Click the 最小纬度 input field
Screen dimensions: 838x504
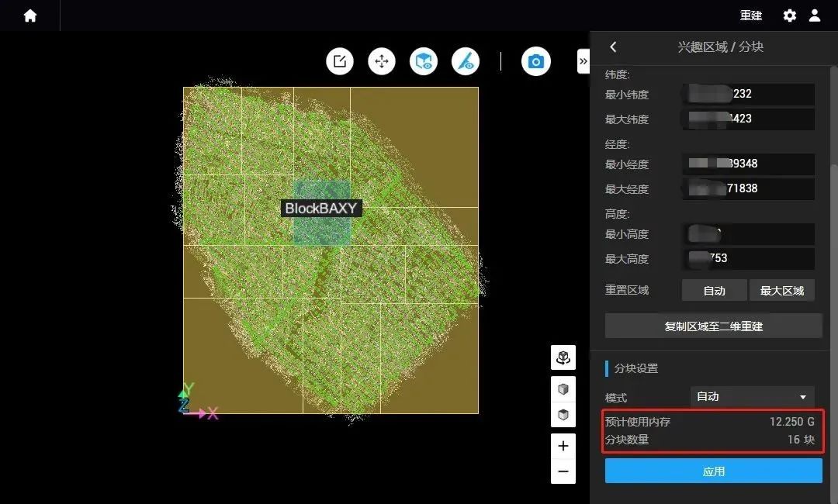point(748,95)
